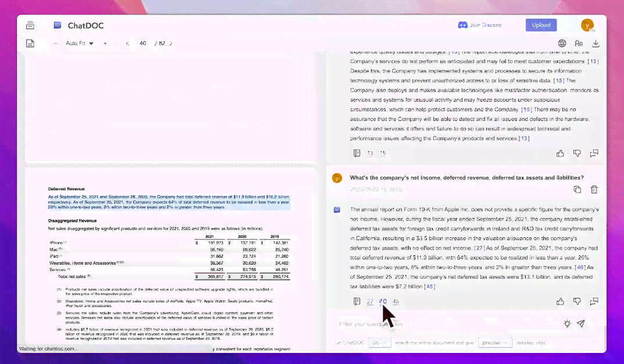Click the globe language icon
624x364 pixels.
(562, 44)
